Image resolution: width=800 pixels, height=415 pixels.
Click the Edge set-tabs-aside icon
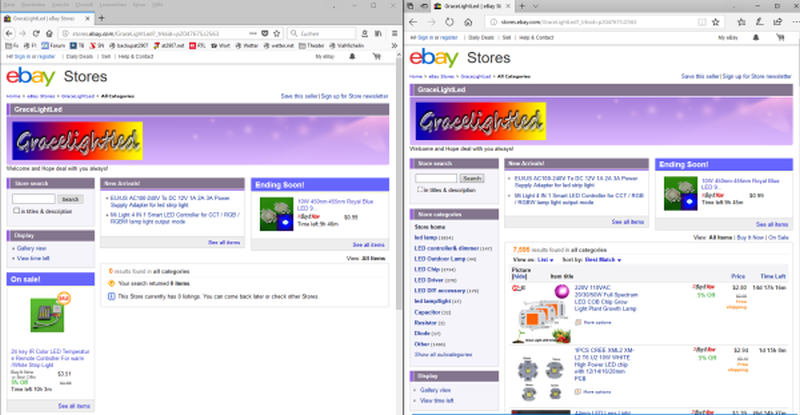point(424,6)
